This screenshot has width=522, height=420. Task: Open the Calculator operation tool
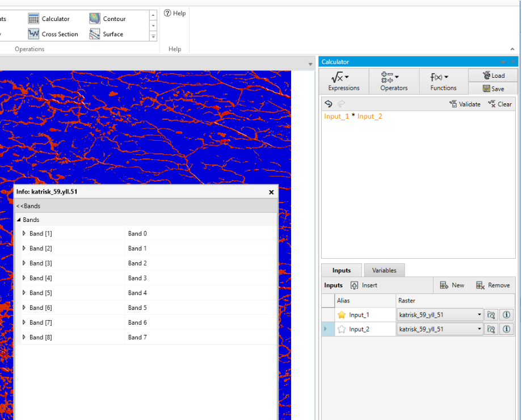(53, 18)
